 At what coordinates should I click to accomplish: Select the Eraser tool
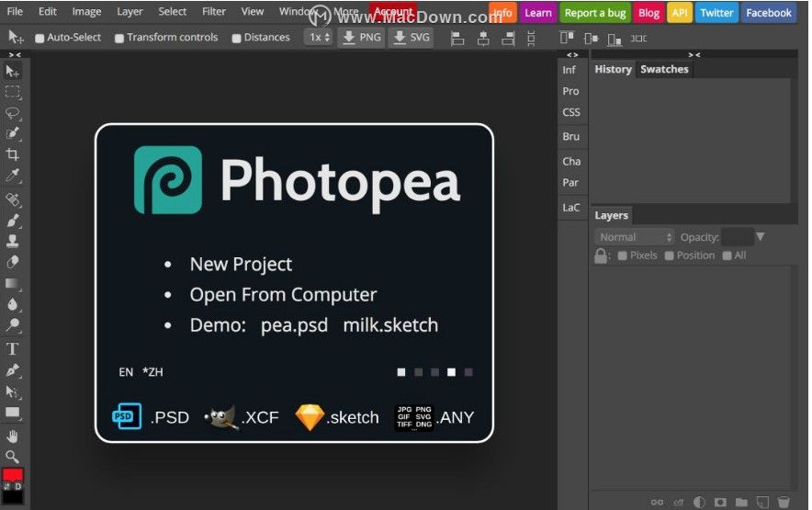(x=13, y=262)
